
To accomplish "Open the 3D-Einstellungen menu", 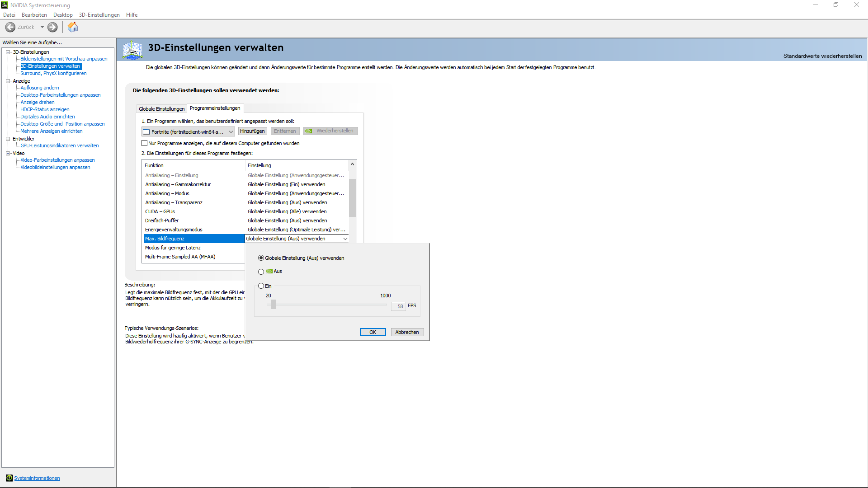I will tap(99, 15).
